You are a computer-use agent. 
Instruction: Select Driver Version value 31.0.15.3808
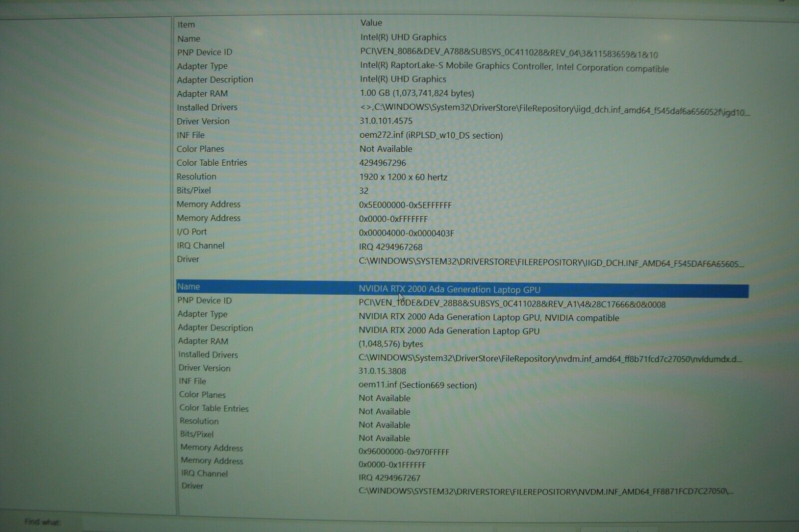[382, 371]
